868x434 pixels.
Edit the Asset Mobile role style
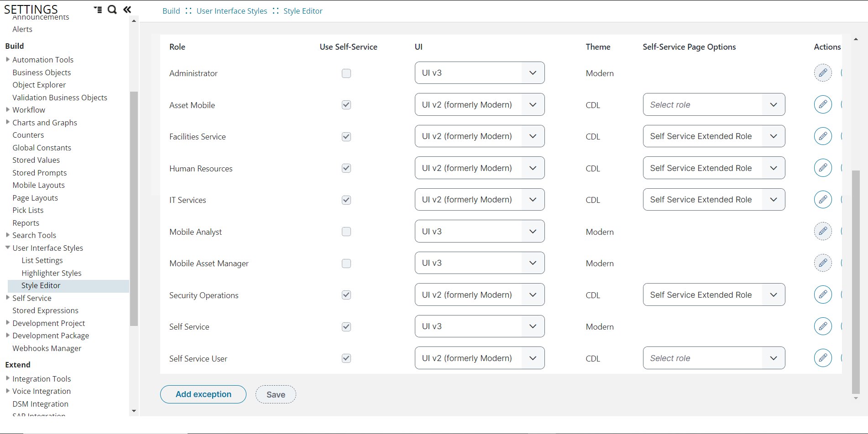823,104
